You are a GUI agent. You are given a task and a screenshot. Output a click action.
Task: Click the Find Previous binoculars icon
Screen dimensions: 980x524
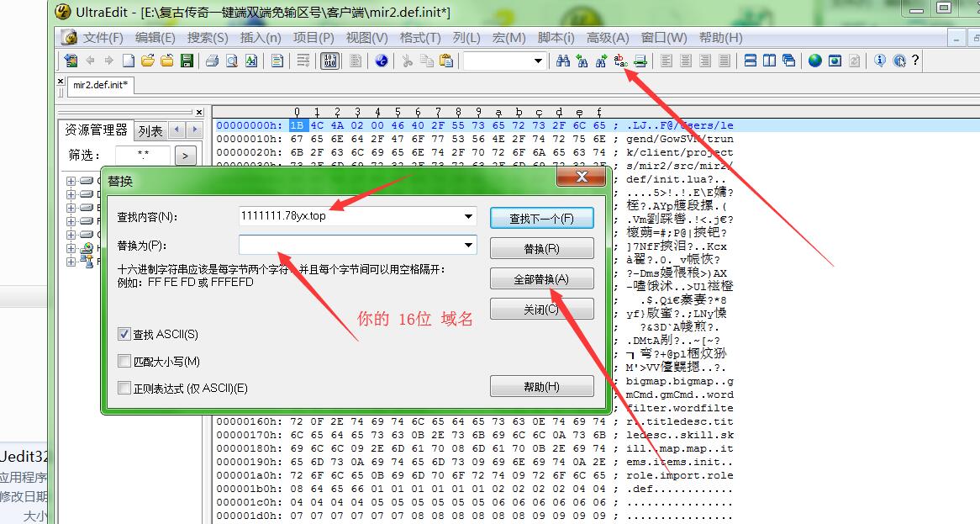582,61
